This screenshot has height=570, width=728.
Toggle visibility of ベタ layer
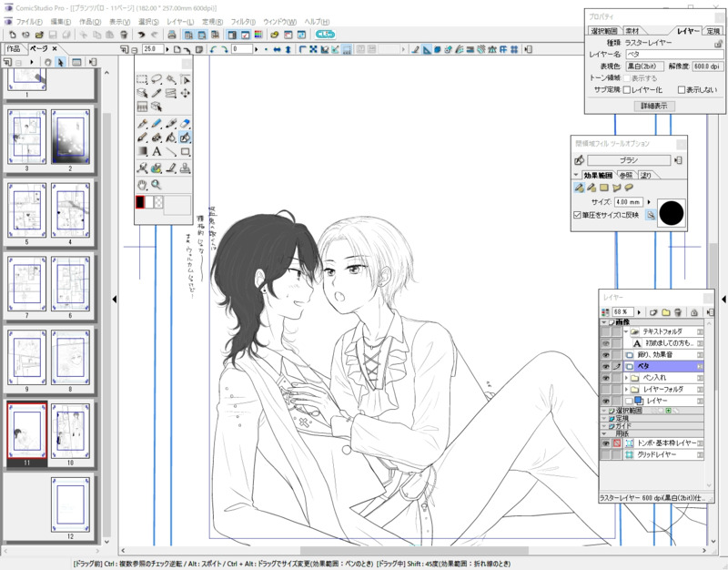[605, 367]
